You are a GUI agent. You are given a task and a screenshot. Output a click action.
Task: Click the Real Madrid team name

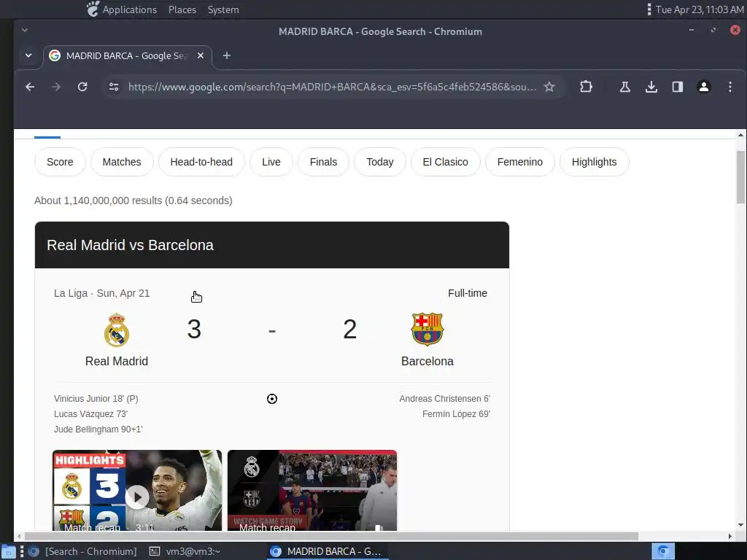pos(117,362)
